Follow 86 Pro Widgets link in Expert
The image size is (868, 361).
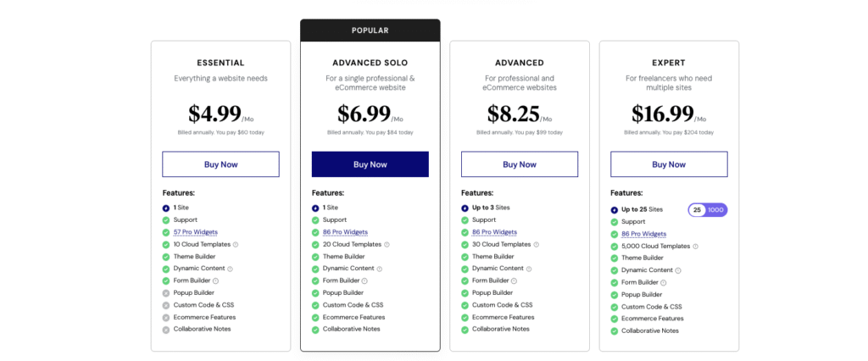(x=643, y=234)
